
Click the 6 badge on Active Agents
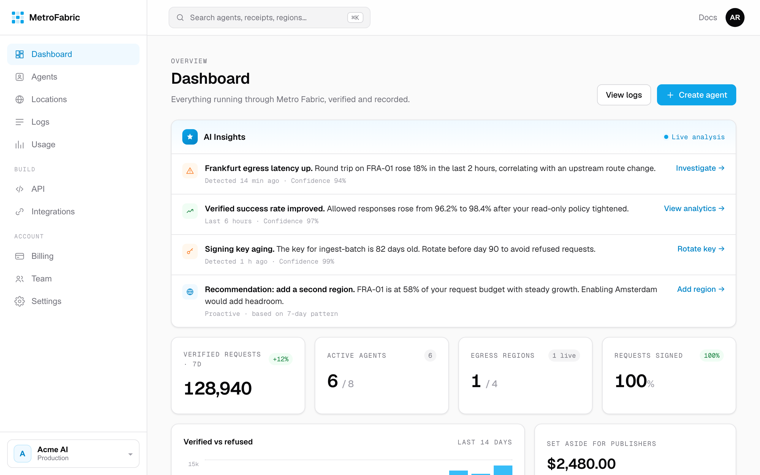[x=430, y=355]
